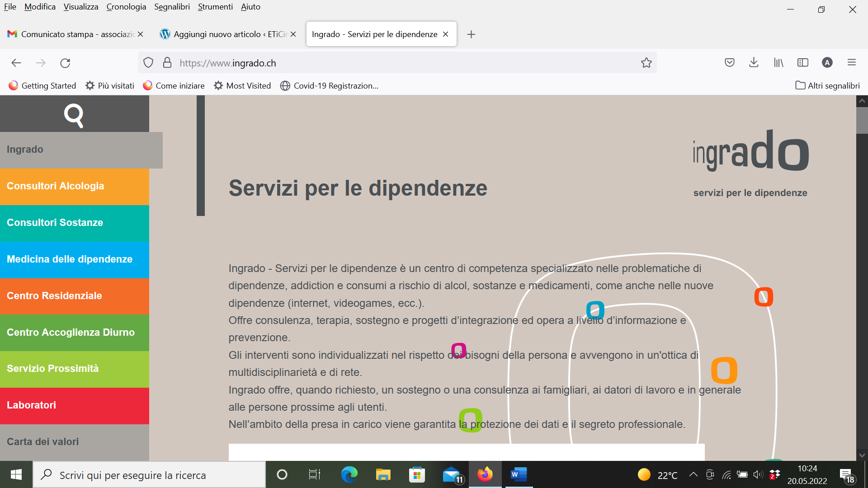Click the scrollbar down arrow
The image size is (868, 488).
point(862,455)
